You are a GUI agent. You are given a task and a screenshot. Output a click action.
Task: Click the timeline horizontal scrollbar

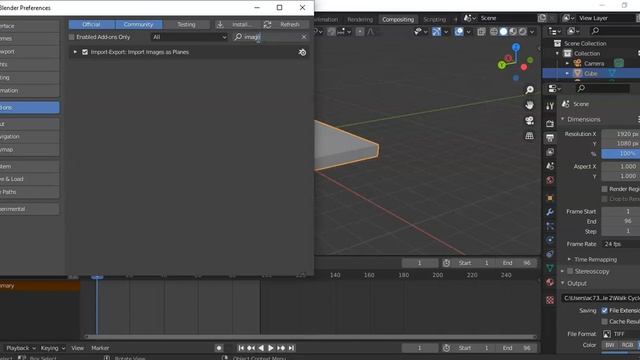[x=310, y=337]
